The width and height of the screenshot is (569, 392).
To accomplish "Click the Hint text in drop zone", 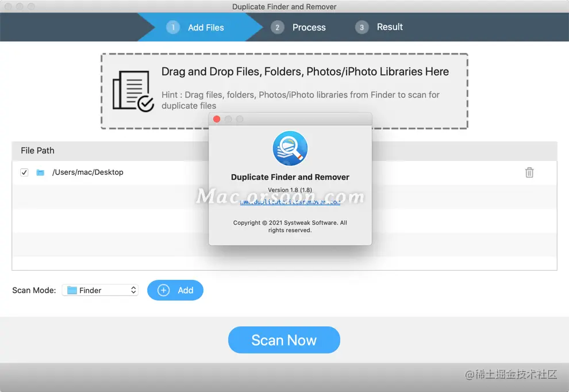I will click(x=301, y=100).
